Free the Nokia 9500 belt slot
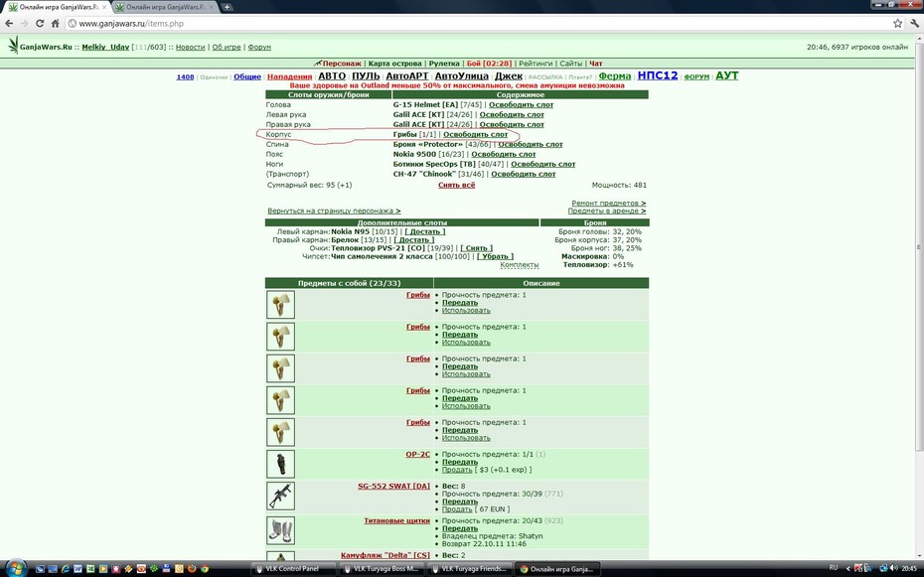924x577 pixels. (x=504, y=154)
